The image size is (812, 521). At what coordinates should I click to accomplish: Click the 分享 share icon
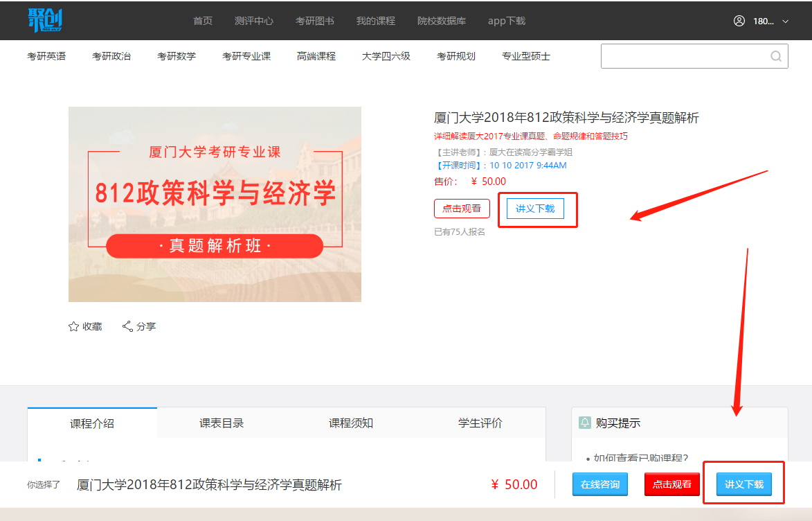127,326
